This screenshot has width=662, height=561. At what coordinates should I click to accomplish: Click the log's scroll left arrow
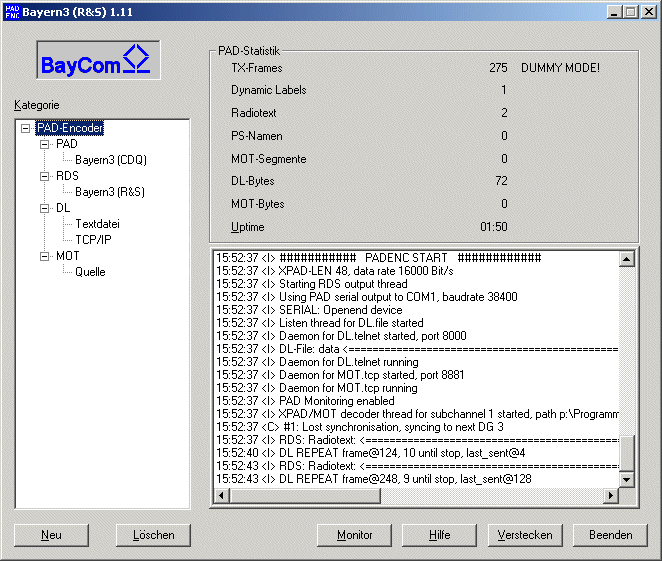point(222,495)
